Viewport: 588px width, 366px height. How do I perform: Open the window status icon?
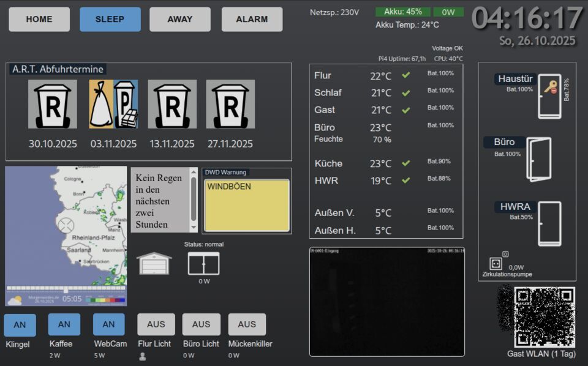[203, 264]
